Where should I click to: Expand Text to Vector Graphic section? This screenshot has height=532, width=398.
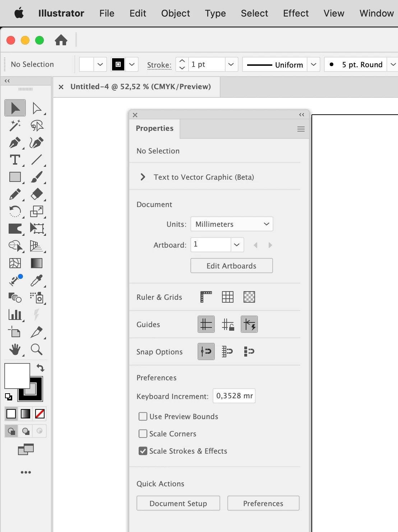click(143, 177)
